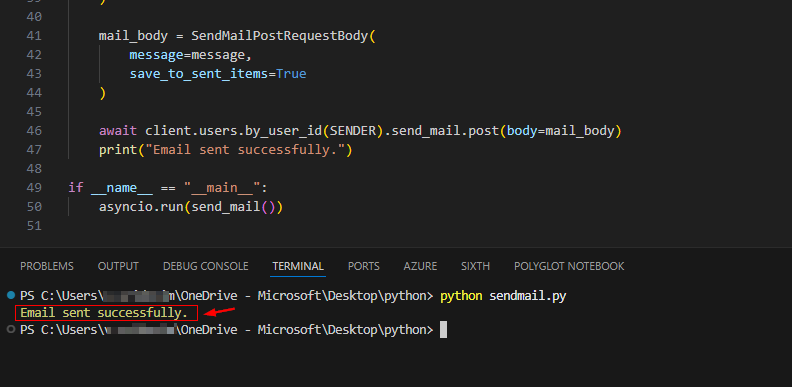Click the "__main__" string on line 49
Viewport: 792px width, 387px height.
222,188
